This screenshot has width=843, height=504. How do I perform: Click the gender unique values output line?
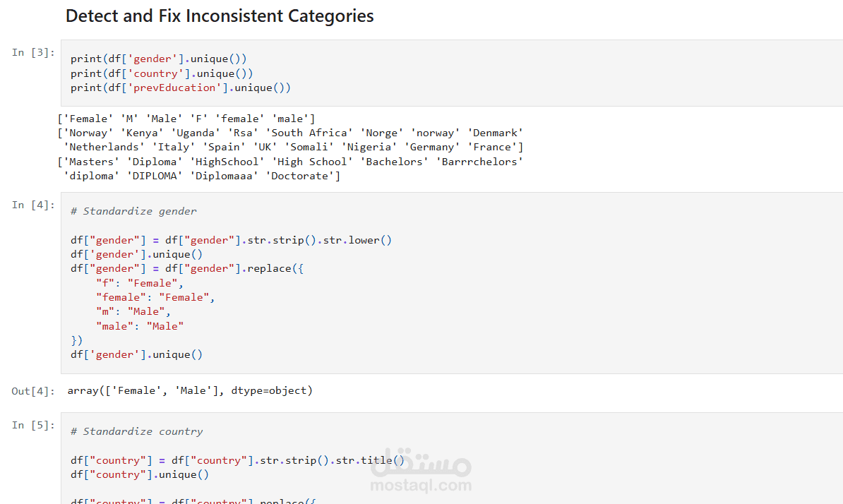coord(186,119)
